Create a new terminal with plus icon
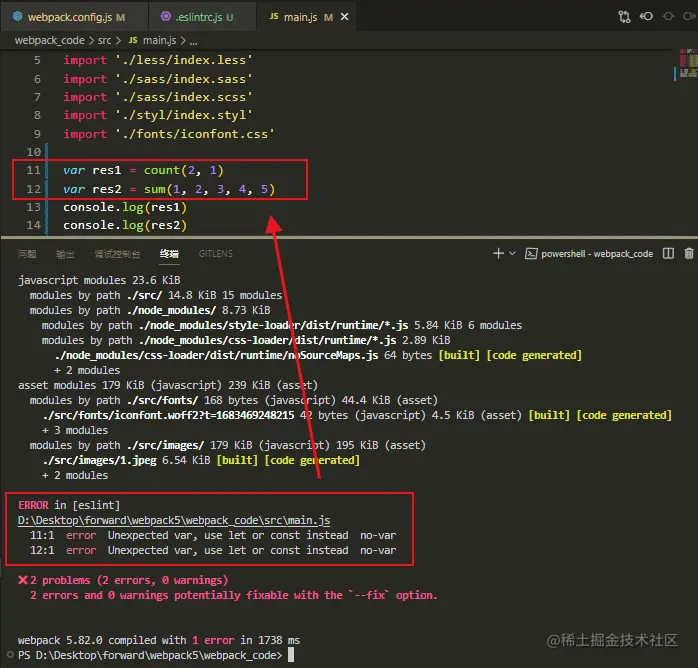Screen dimensions: 698x668 click(x=498, y=254)
